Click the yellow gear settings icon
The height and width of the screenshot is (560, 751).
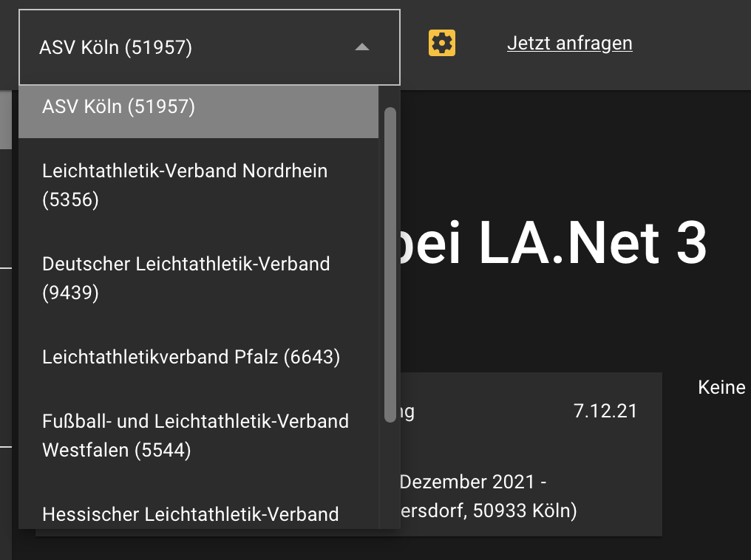(x=441, y=43)
